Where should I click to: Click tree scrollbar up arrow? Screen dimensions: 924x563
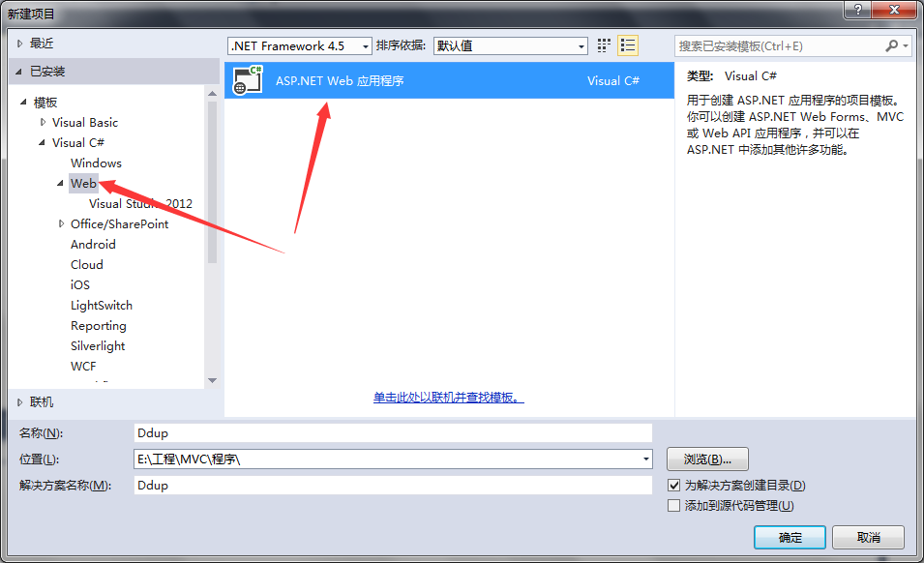212,94
